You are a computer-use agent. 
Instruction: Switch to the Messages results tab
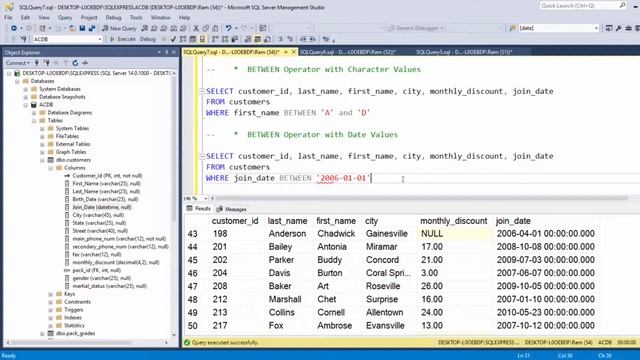click(231, 209)
